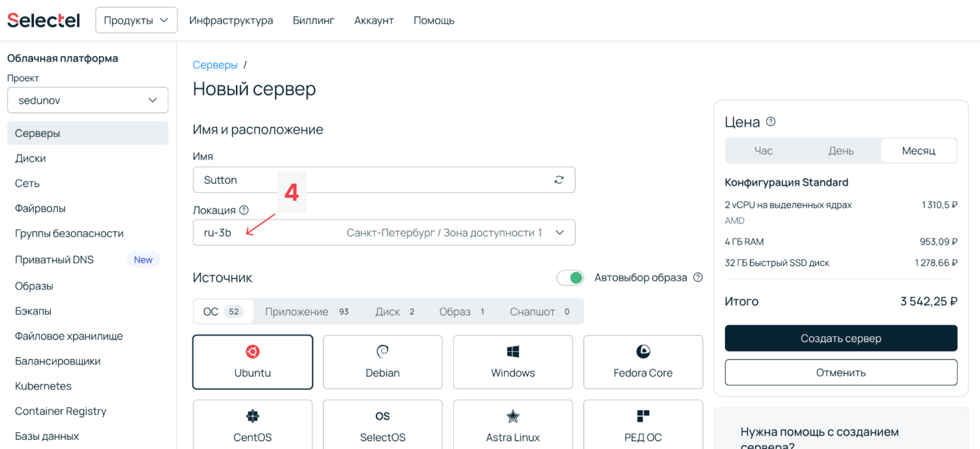Switch to the Приложение source tab
Screen dimensions: 980x449
click(307, 312)
